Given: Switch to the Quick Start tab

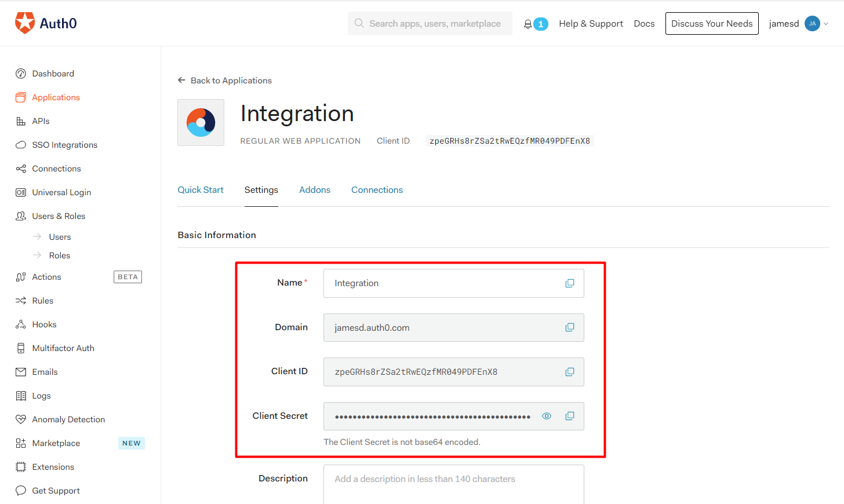Looking at the screenshot, I should pos(201,190).
